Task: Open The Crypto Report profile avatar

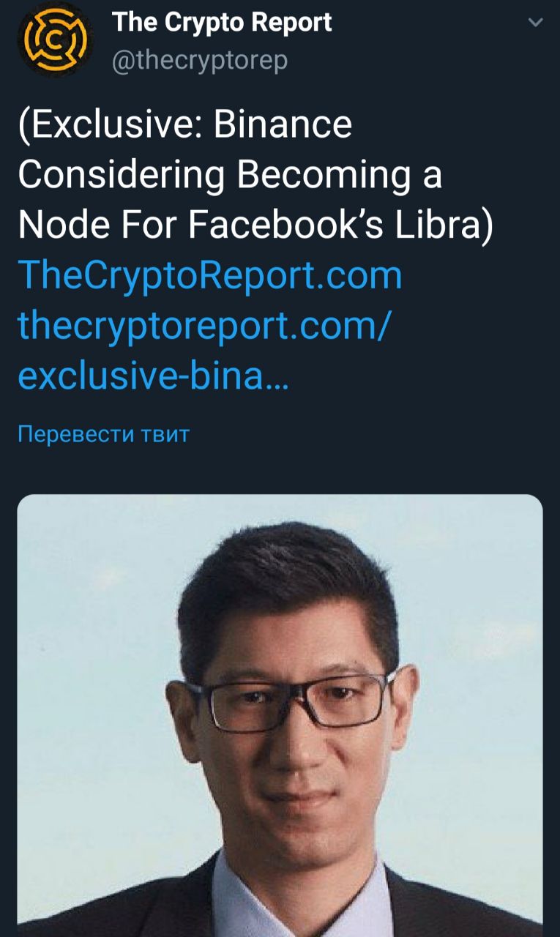Action: [x=52, y=41]
